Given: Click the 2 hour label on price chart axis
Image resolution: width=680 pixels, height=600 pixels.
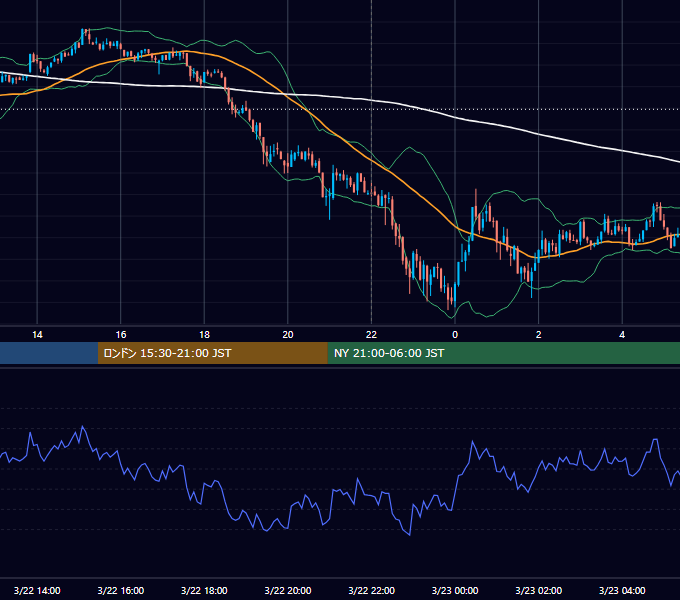Looking at the screenshot, I should pos(539,335).
